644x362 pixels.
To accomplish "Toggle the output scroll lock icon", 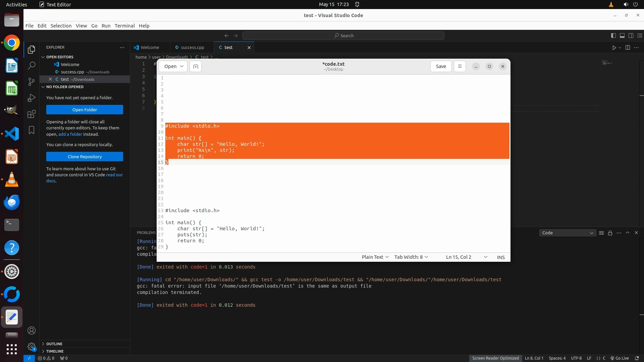I will (610, 233).
